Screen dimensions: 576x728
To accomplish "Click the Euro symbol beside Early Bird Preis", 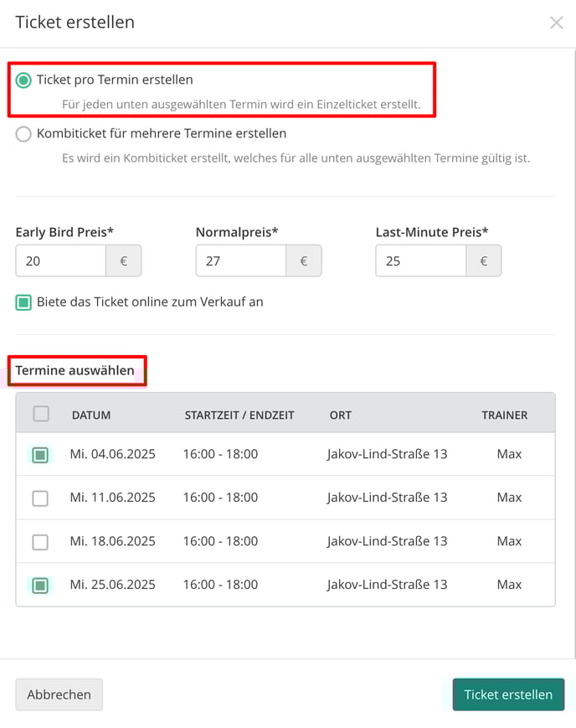I will tap(123, 261).
